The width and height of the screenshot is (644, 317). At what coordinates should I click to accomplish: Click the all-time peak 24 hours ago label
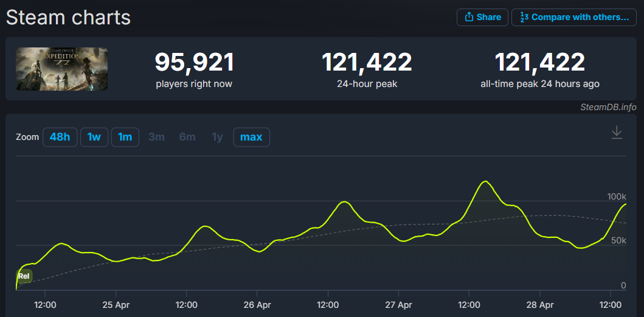(x=539, y=85)
